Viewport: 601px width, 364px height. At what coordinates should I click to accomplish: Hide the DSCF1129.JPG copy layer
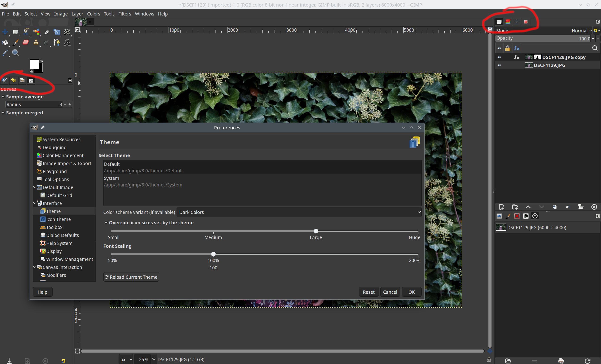(499, 57)
